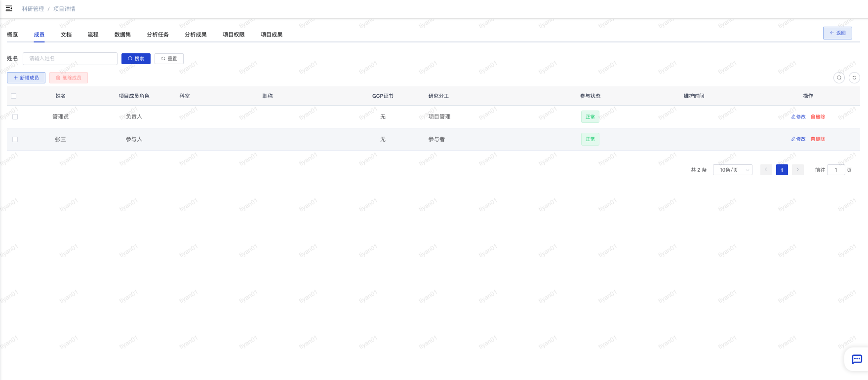The height and width of the screenshot is (380, 868).
Task: Delete the 管理员 row with 删除
Action: coord(818,117)
